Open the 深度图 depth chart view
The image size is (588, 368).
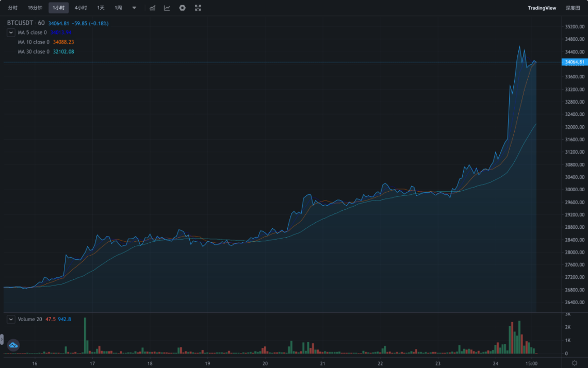click(x=571, y=8)
